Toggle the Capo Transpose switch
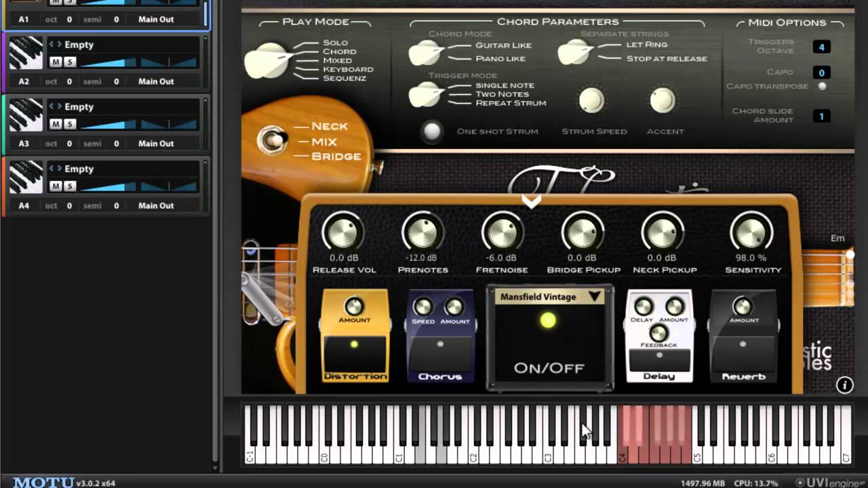The width and height of the screenshot is (868, 488). point(823,86)
